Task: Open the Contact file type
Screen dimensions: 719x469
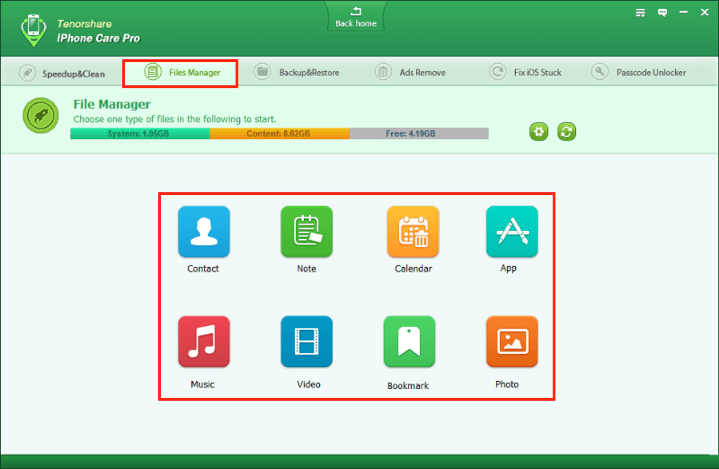Action: (x=204, y=232)
